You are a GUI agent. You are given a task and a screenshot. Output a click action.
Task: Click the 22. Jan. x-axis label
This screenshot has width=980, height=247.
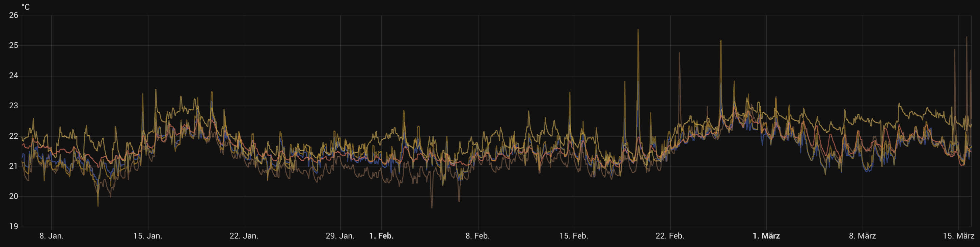[x=244, y=236]
